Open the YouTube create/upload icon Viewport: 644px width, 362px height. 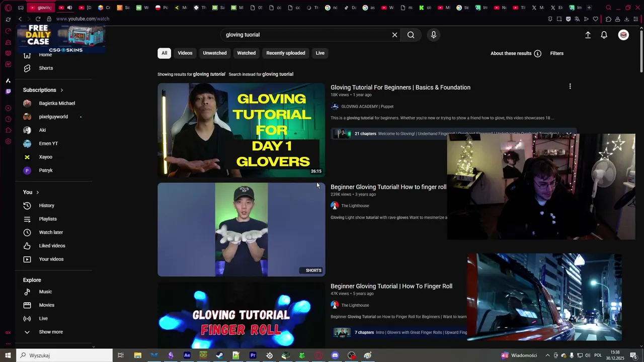click(588, 35)
